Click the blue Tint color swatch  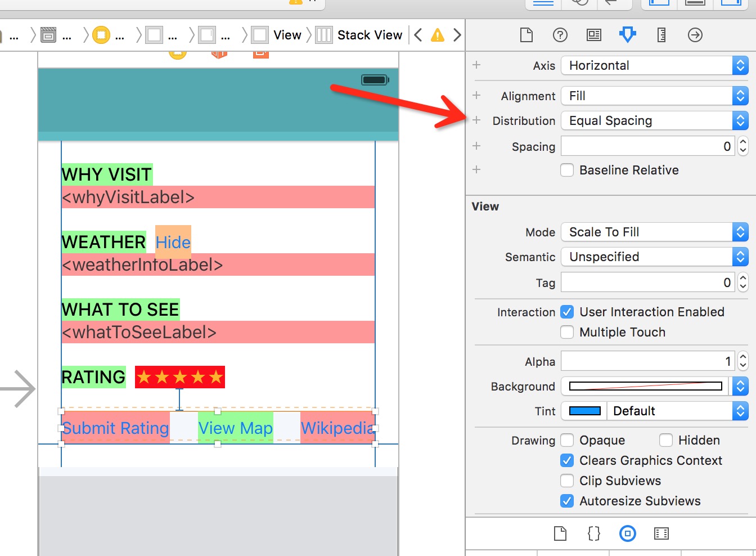pos(585,411)
